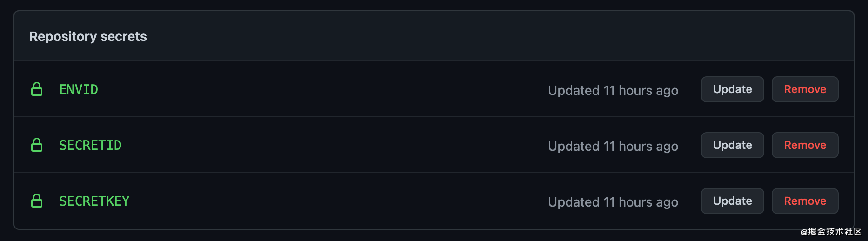Click the lock icon beside SECRETKEY

click(x=37, y=201)
